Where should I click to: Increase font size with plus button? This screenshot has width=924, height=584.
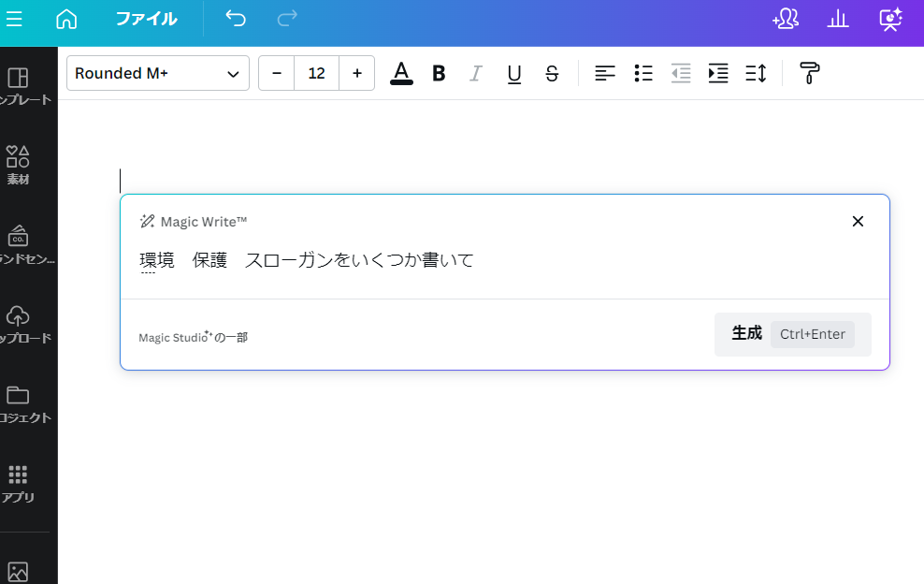coord(357,73)
